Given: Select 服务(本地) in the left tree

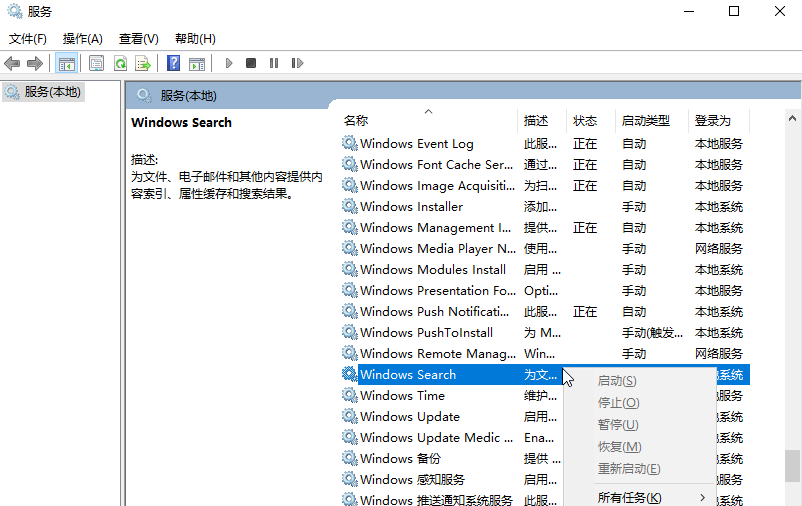Looking at the screenshot, I should point(53,92).
